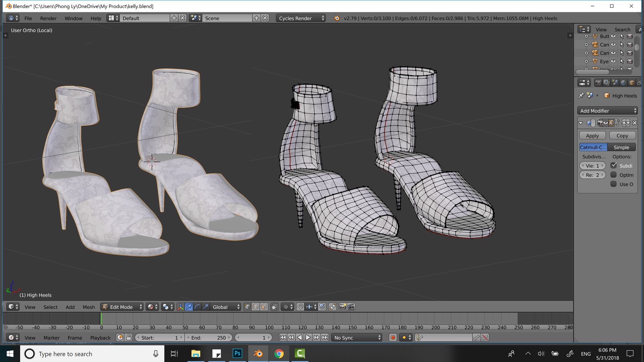The image size is (644, 362).
Task: Toggle Subdivide UVs checkbox
Action: pyautogui.click(x=613, y=166)
